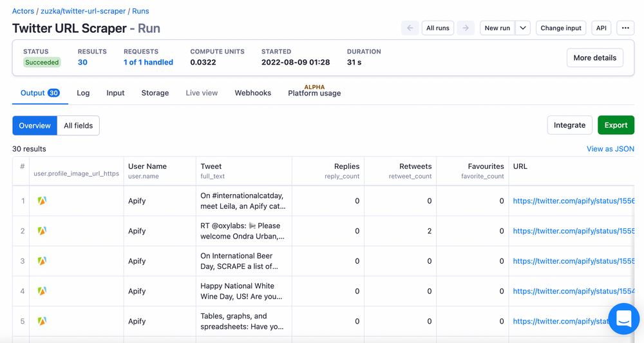The width and height of the screenshot is (644, 343).
Task: Switch to the All fields view
Action: 79,126
